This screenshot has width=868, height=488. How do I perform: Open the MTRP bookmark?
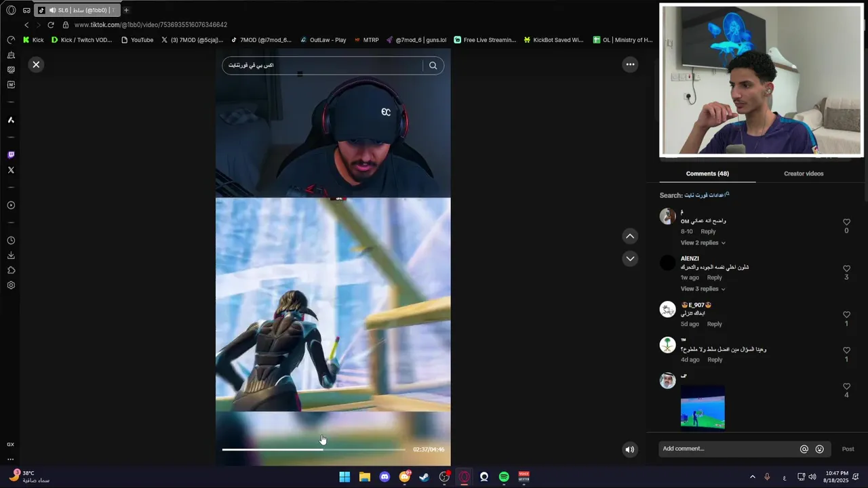click(366, 40)
